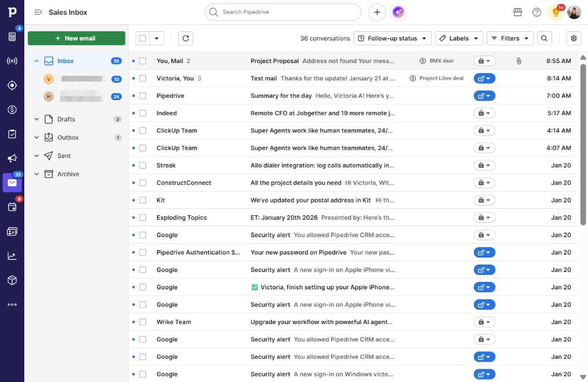588x382 pixels.
Task: Click the Pipedrive logo icon
Action: click(12, 12)
